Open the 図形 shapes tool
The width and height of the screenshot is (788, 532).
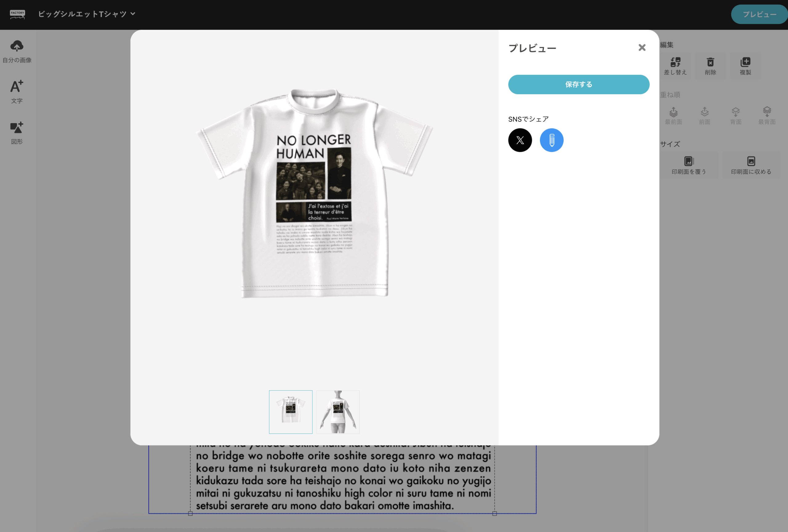(17, 133)
